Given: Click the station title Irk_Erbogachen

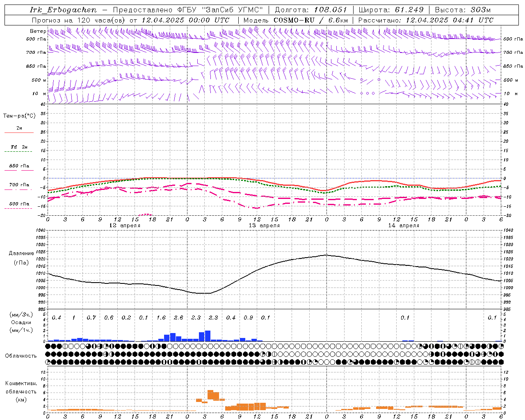Looking at the screenshot, I should point(64,10).
